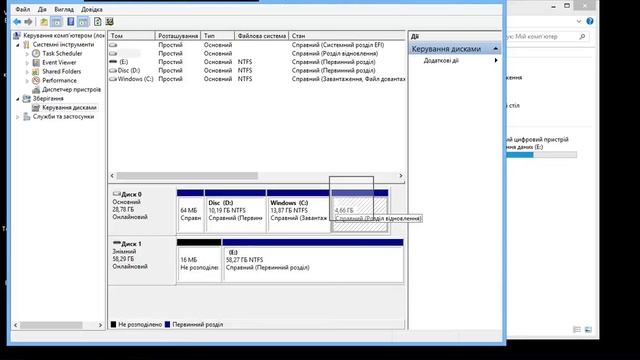Collapse the Системні інструменти node
Viewport: 640px width, 360px height.
coord(18,45)
